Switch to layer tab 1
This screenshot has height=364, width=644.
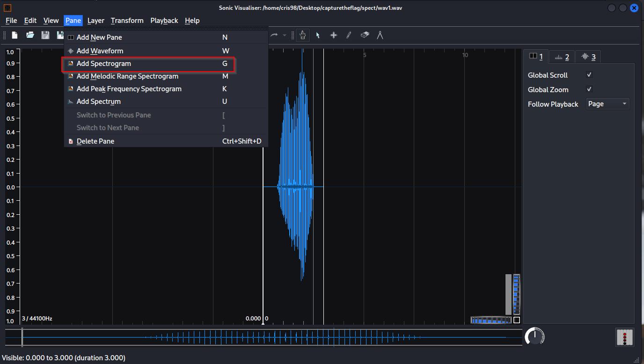click(x=536, y=57)
